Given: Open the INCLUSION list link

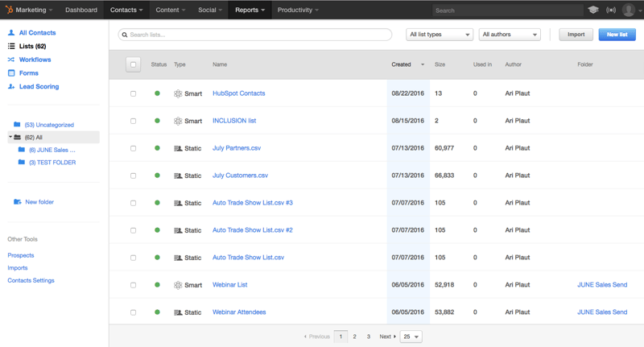Looking at the screenshot, I should [x=234, y=121].
